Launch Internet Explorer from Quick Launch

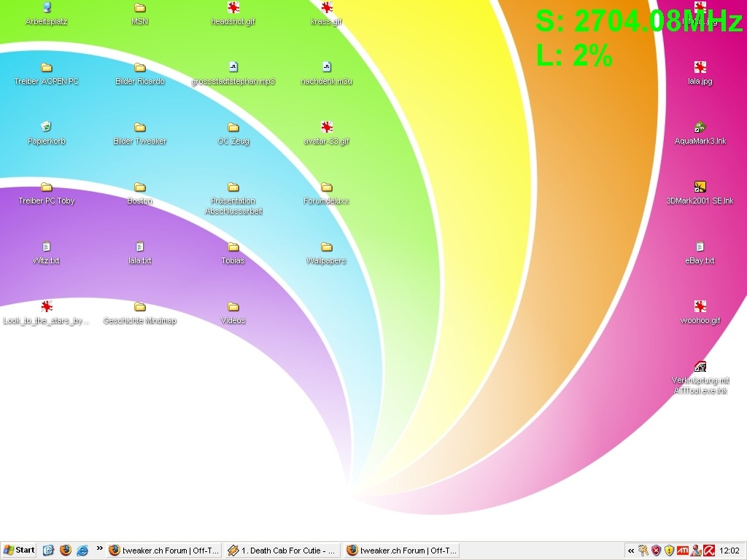(82, 551)
